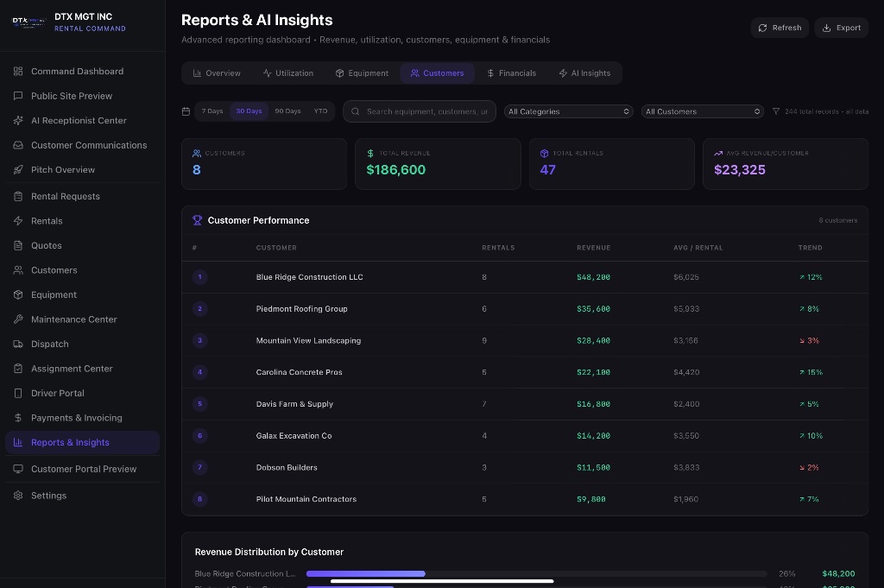This screenshot has width=884, height=588.
Task: Open the Equipment tab in reports
Action: pyautogui.click(x=362, y=73)
